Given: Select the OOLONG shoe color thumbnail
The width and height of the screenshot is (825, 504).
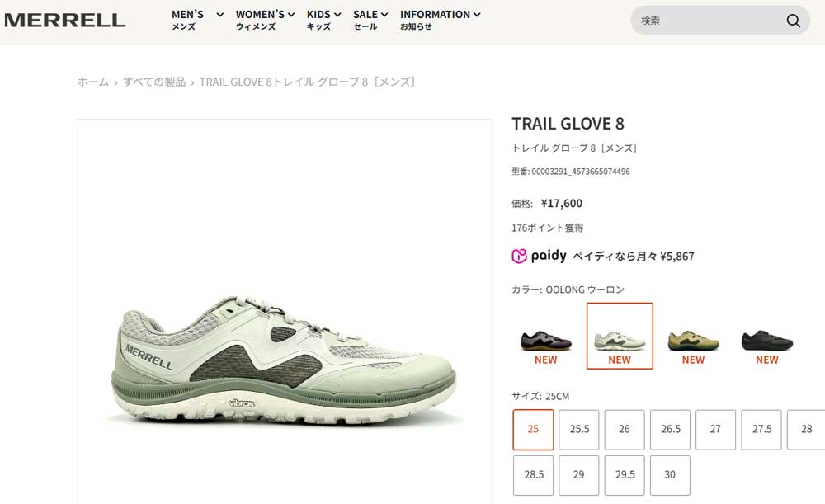Looking at the screenshot, I should pos(620,337).
